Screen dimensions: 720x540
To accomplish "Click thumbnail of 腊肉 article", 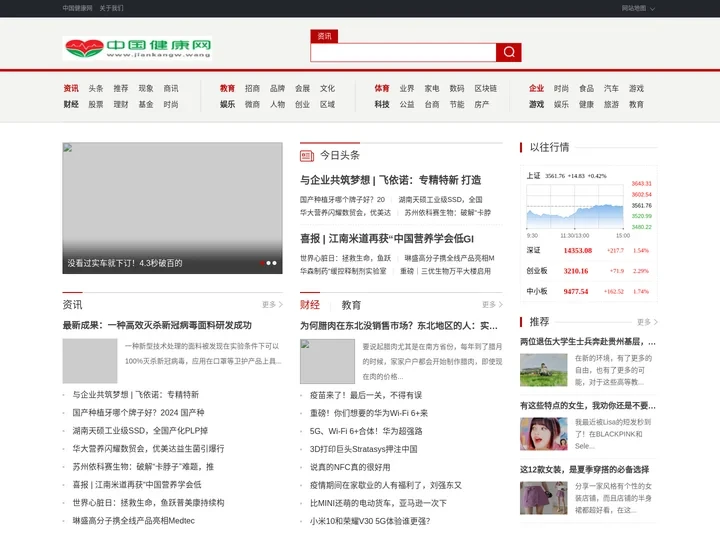I will pyautogui.click(x=327, y=361).
